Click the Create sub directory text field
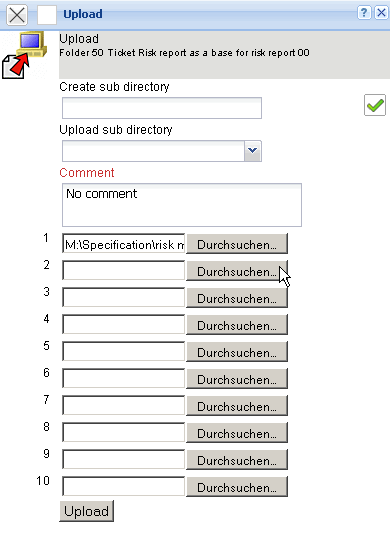390x548 pixels. click(162, 108)
